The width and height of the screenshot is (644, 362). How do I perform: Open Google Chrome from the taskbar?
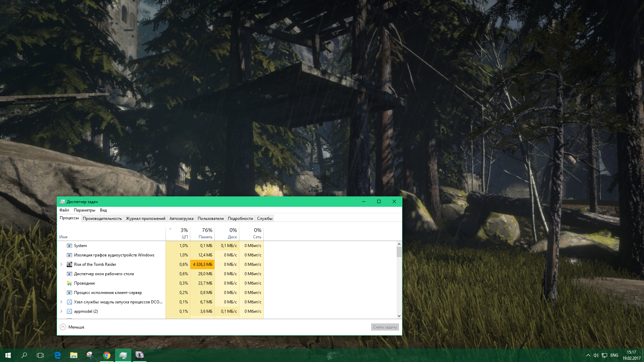click(107, 355)
